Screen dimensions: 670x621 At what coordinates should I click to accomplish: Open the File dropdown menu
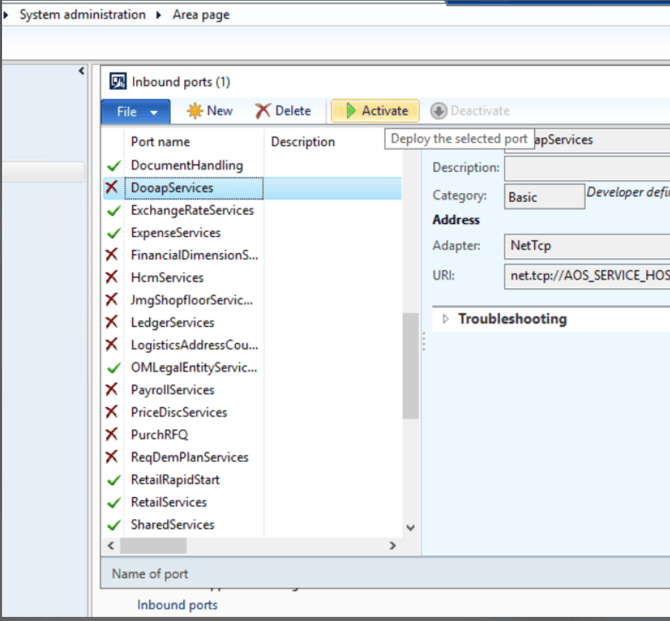pos(135,111)
